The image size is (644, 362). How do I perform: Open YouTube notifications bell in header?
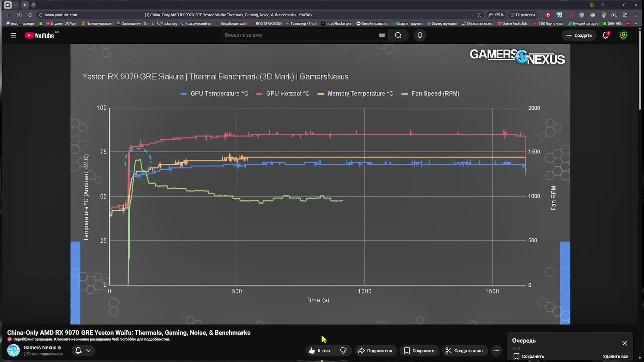pos(606,35)
